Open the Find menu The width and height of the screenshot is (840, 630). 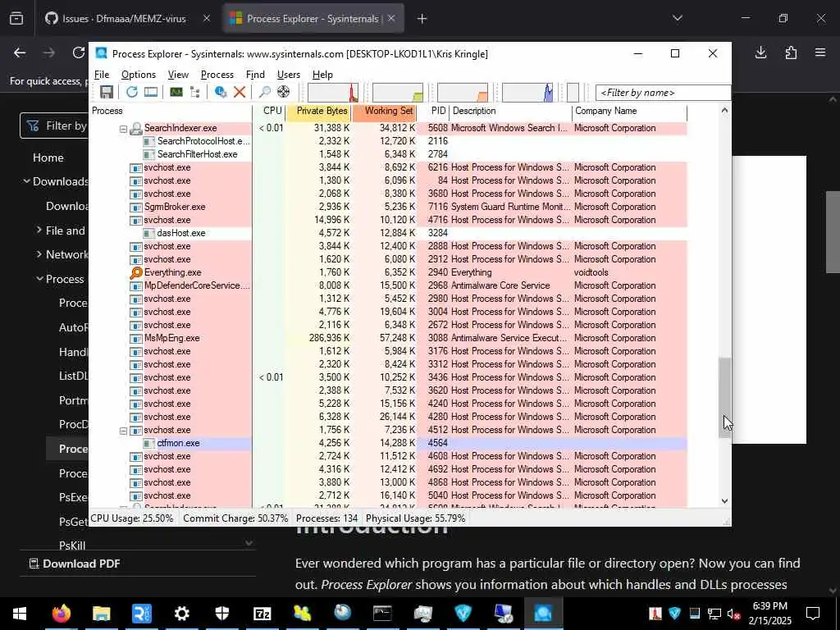(x=255, y=75)
